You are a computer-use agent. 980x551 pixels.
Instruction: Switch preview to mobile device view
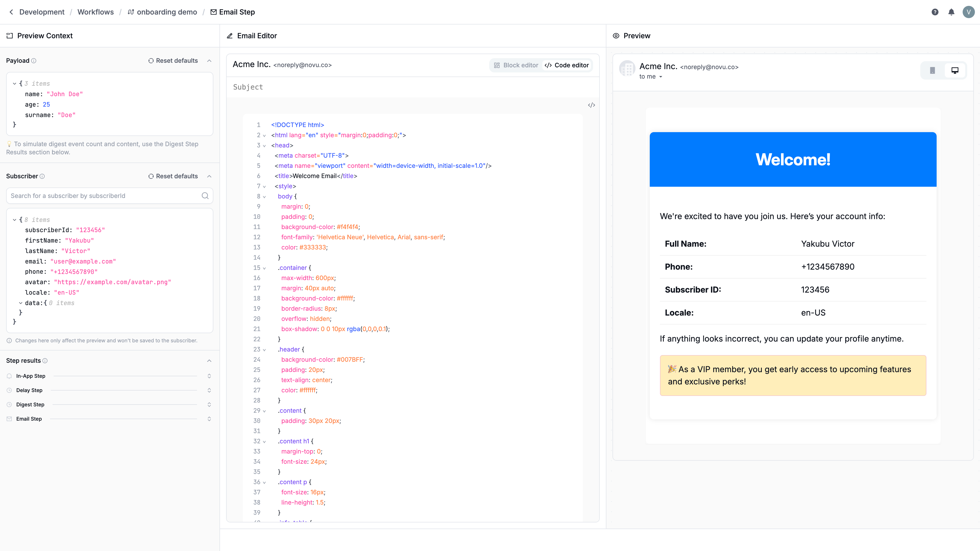(932, 70)
